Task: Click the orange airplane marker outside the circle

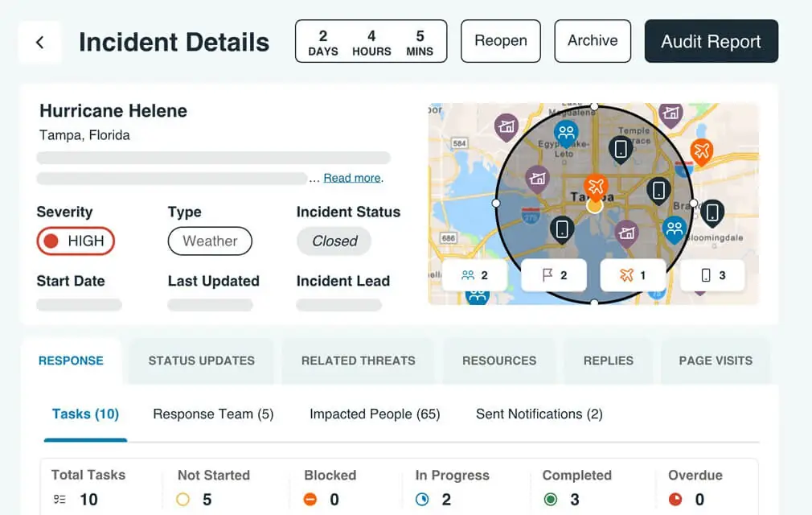Action: point(702,152)
